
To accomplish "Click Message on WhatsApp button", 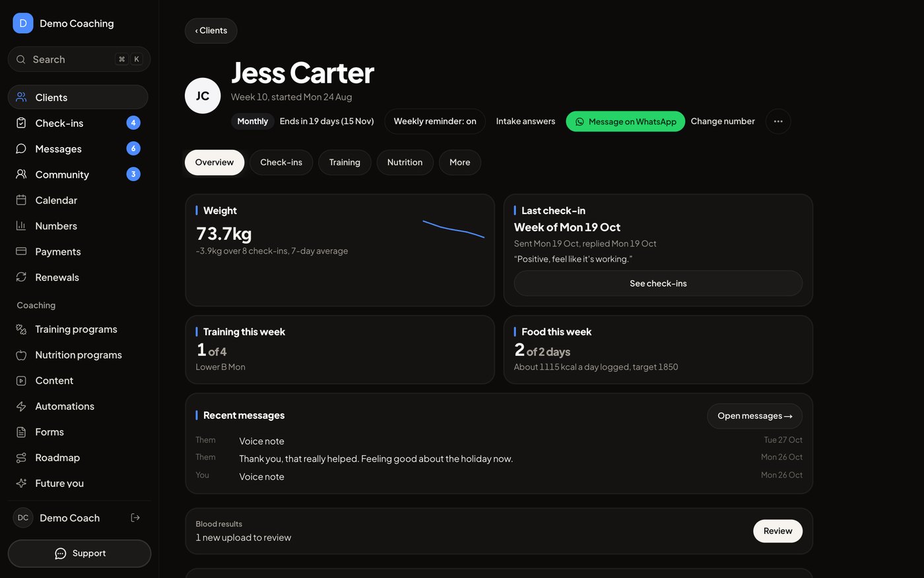I will tap(626, 122).
